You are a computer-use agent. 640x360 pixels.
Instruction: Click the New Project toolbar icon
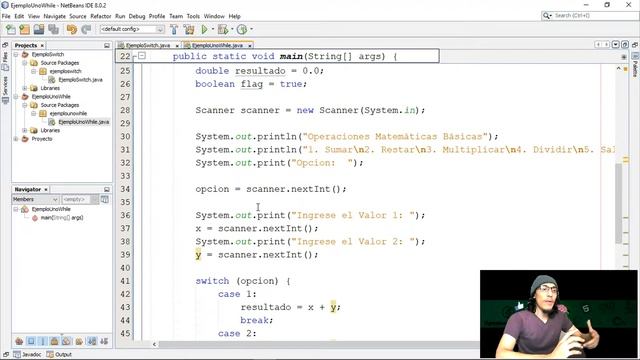point(24,29)
